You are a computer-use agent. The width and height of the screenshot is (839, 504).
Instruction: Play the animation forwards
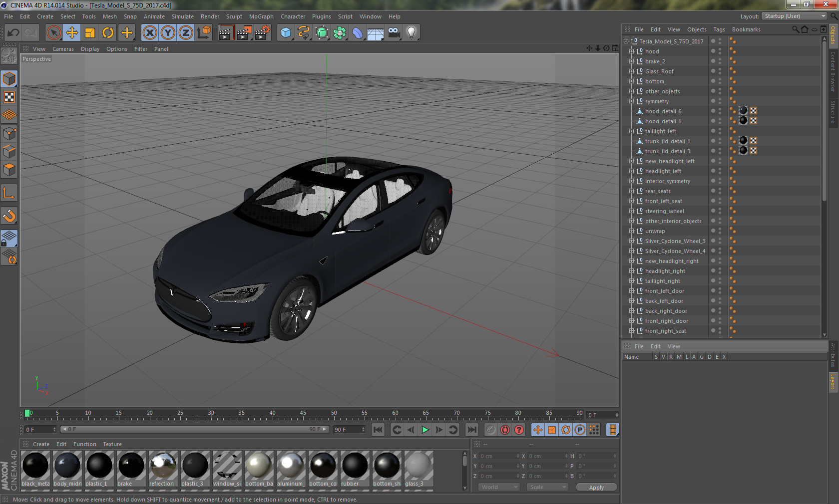tap(425, 430)
